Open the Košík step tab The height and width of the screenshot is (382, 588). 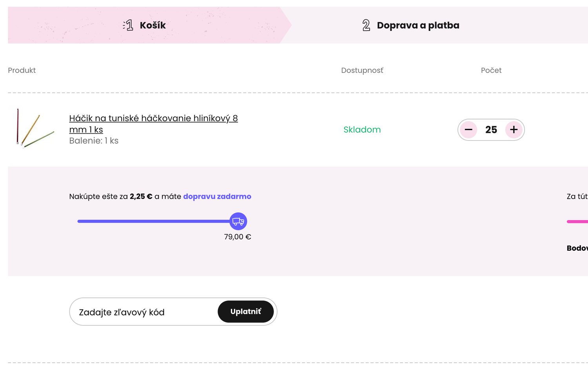click(x=153, y=25)
